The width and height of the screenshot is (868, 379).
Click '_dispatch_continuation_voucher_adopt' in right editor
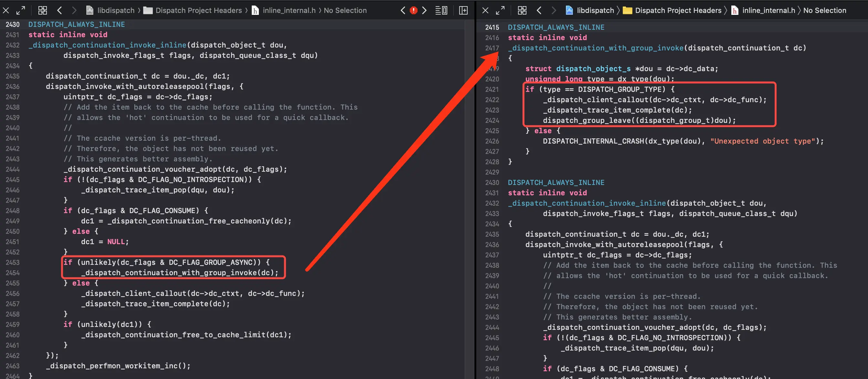point(622,327)
